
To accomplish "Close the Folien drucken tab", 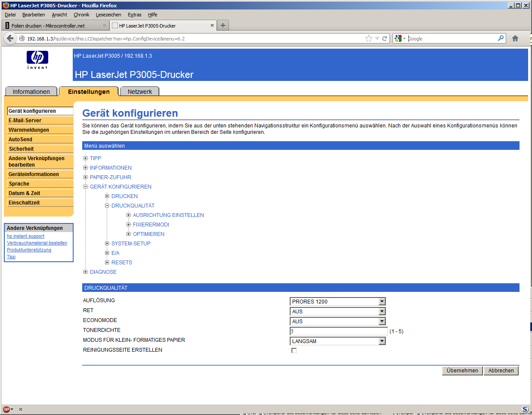I will tap(104, 25).
